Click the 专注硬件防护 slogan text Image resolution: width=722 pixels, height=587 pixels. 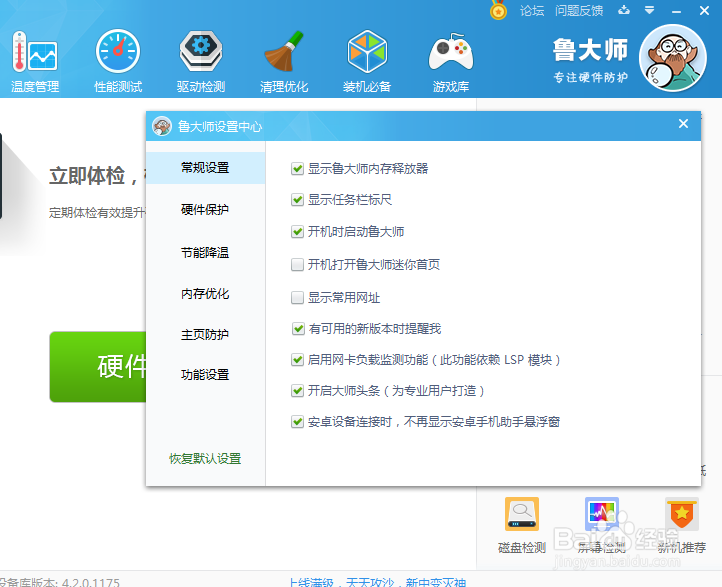pos(591,77)
